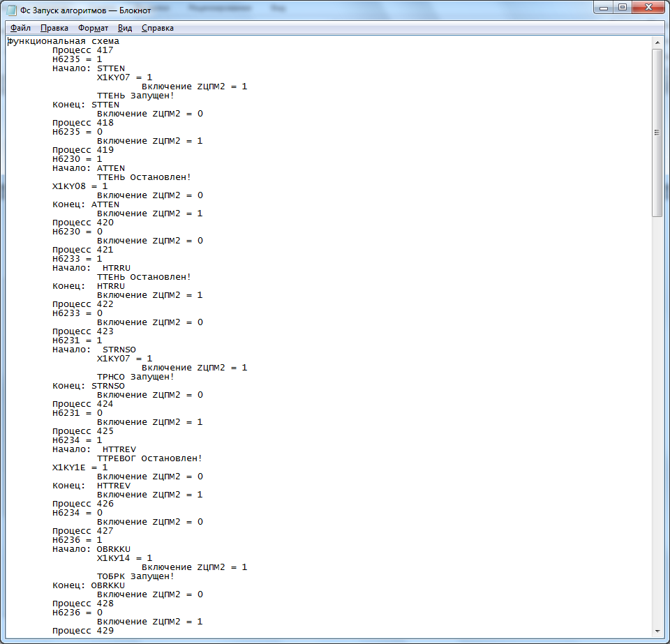Click the line 'Н6234 = 1'
670x644 pixels.
77,440
